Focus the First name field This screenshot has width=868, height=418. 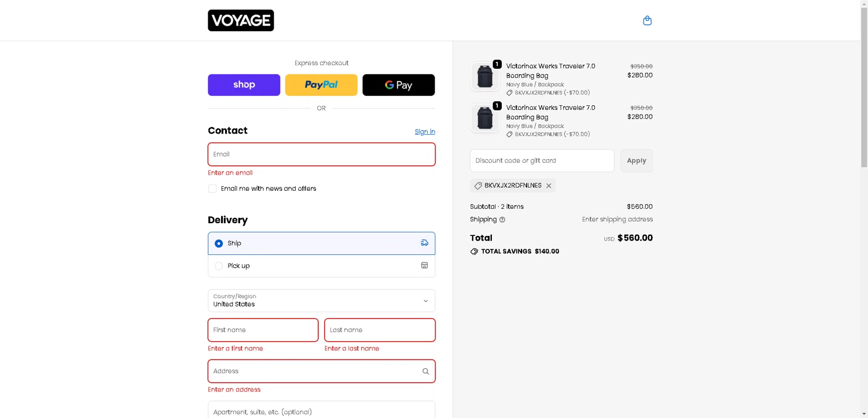click(x=263, y=330)
